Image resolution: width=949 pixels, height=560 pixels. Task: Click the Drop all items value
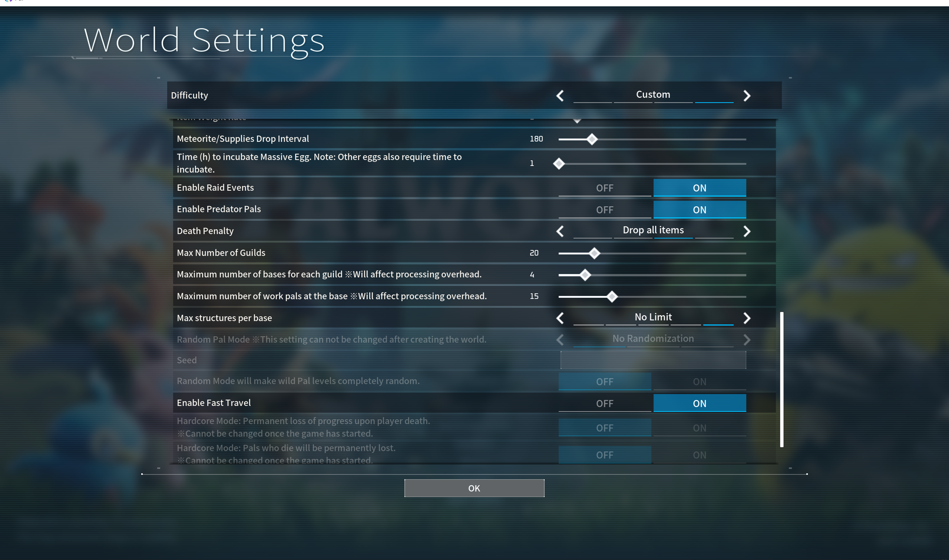[x=653, y=230]
